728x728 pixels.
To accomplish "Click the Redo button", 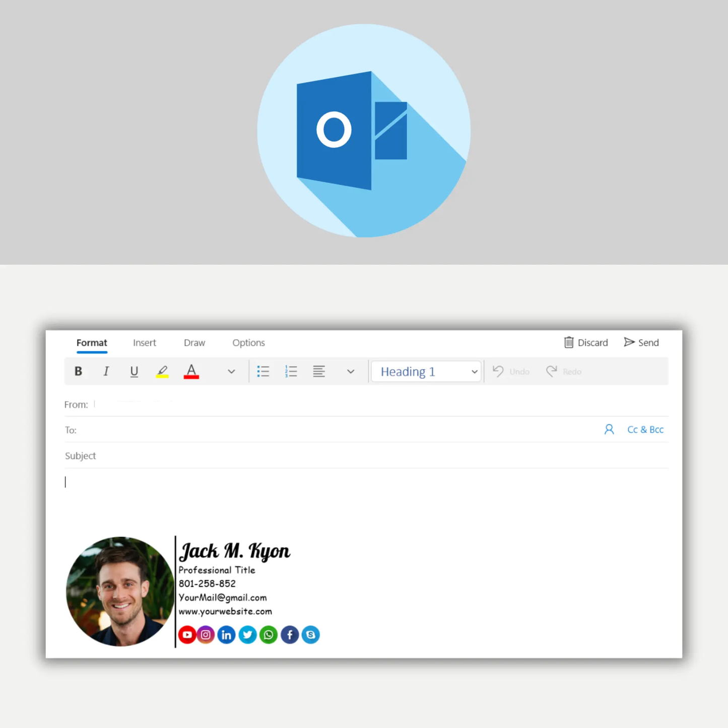I will pos(564,371).
